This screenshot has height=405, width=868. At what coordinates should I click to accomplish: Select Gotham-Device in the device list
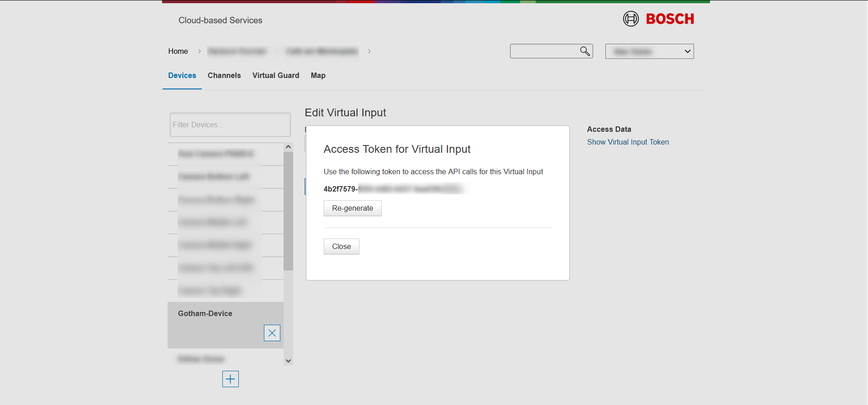205,314
